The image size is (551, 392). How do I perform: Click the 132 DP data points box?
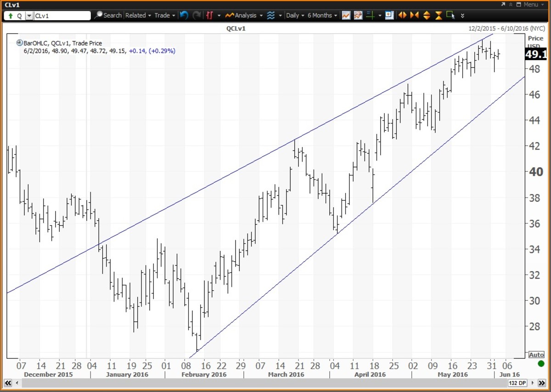coord(518,382)
